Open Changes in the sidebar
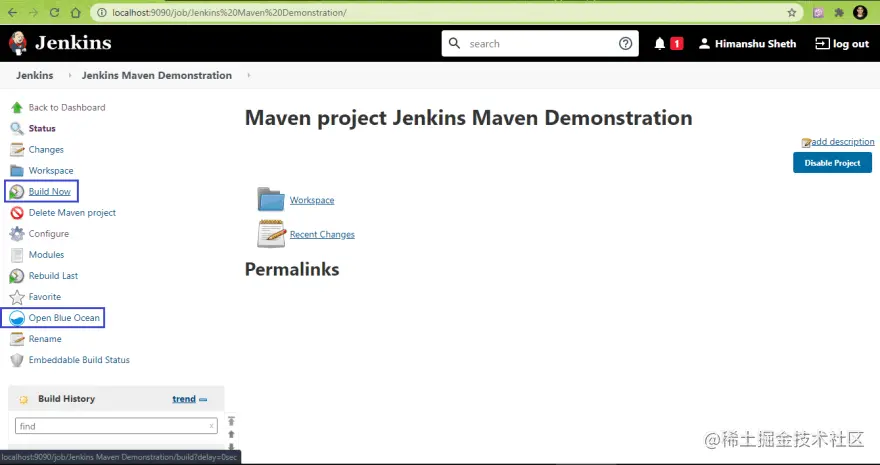Viewport: 880px width, 465px height. 46,150
